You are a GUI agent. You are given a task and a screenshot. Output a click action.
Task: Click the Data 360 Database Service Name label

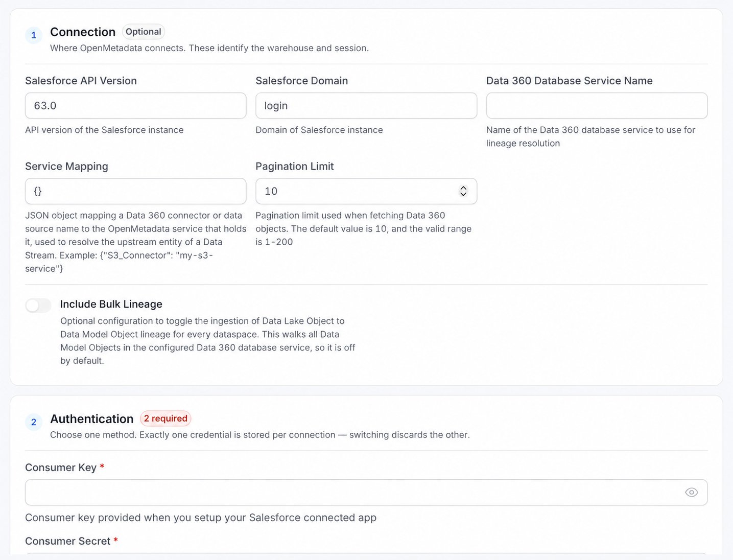coord(570,81)
